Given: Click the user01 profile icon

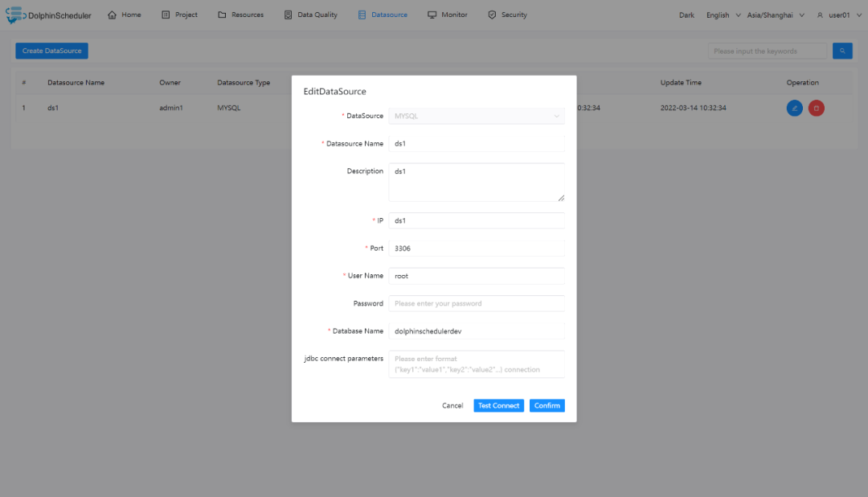Looking at the screenshot, I should [821, 15].
